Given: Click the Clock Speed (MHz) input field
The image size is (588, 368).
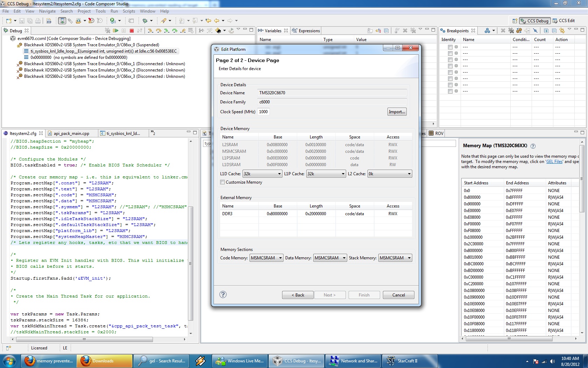Looking at the screenshot, I should click(x=263, y=112).
